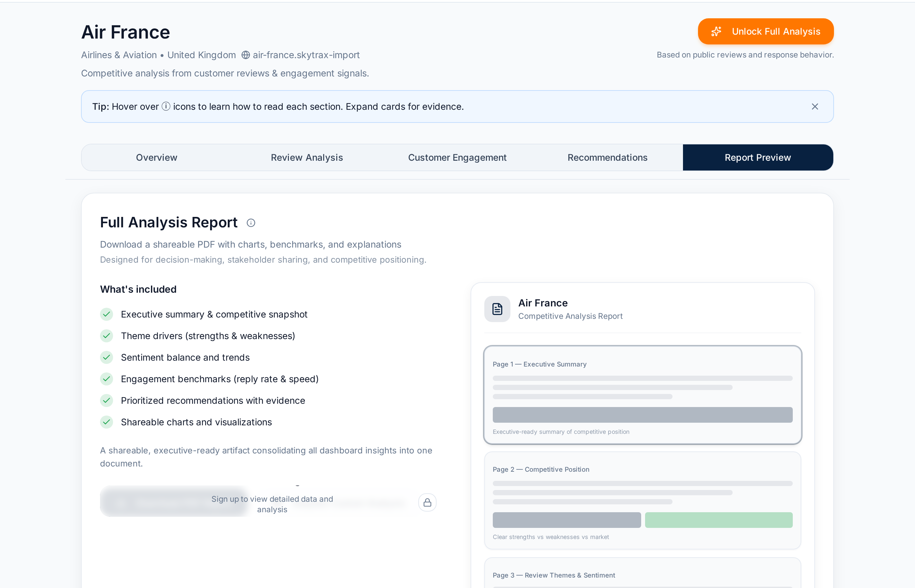The width and height of the screenshot is (915, 588).
Task: Click the gray bar in Page 1 card
Action: pos(642,415)
